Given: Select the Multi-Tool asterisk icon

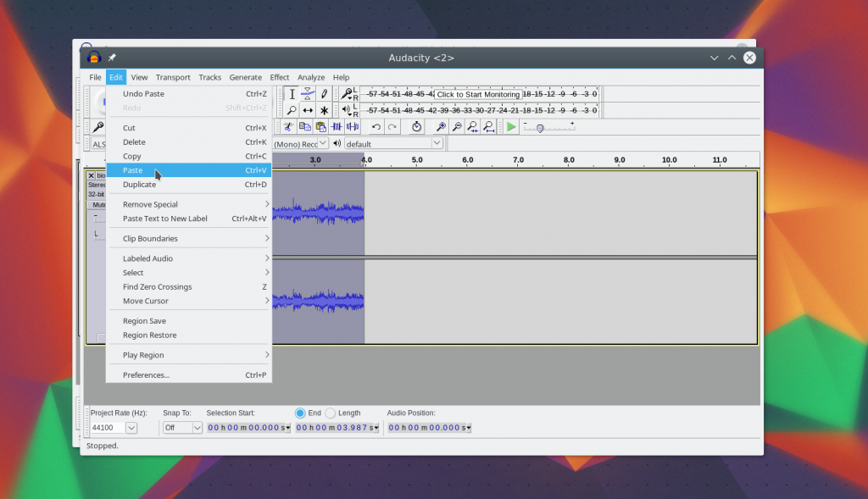Looking at the screenshot, I should tap(324, 110).
